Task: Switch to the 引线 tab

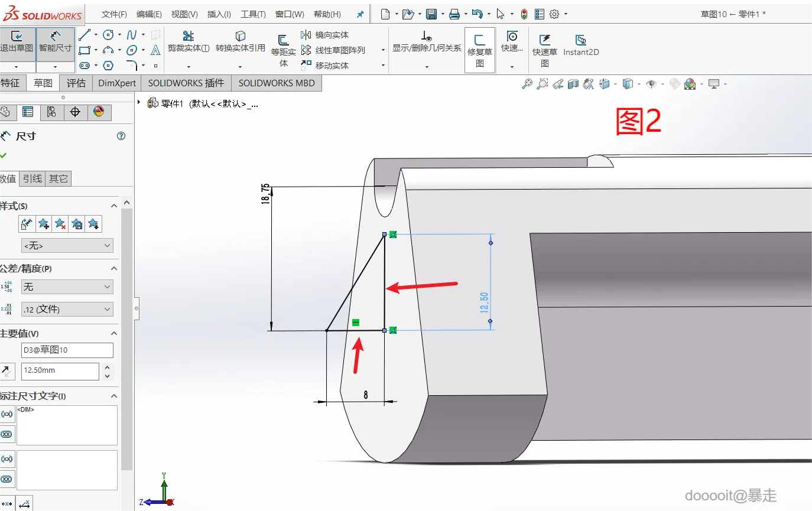Action: coord(33,178)
